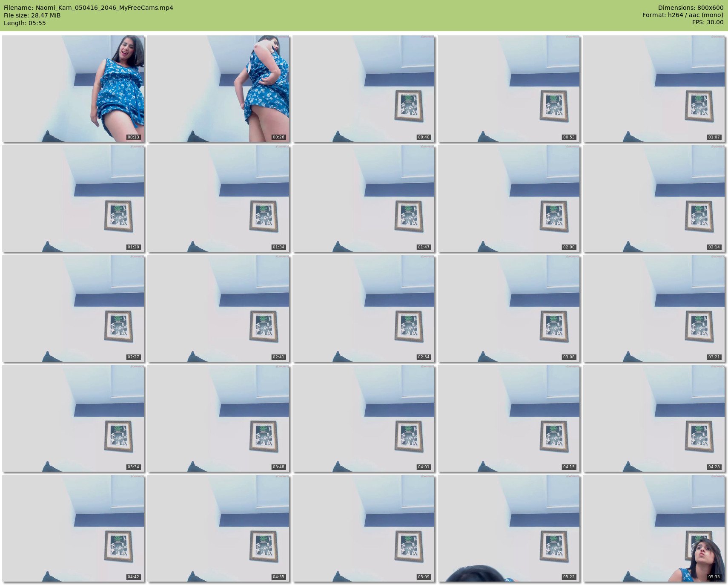728x585 pixels.
Task: Click the frame at 01:34
Action: 218,199
